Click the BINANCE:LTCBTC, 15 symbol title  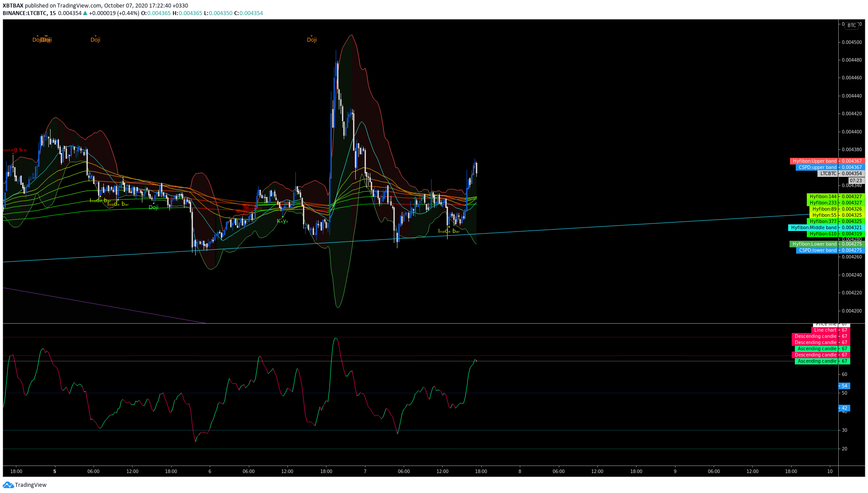(x=29, y=13)
